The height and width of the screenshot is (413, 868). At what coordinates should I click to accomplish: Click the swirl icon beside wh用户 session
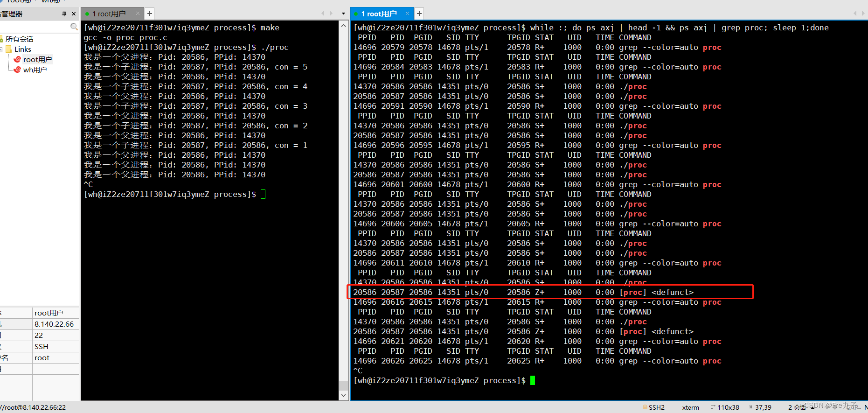click(x=17, y=70)
